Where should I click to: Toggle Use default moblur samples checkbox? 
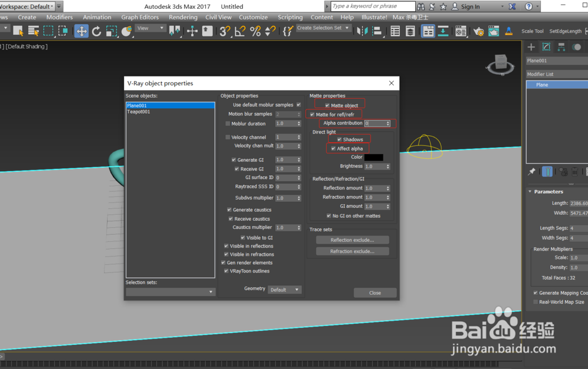point(299,105)
